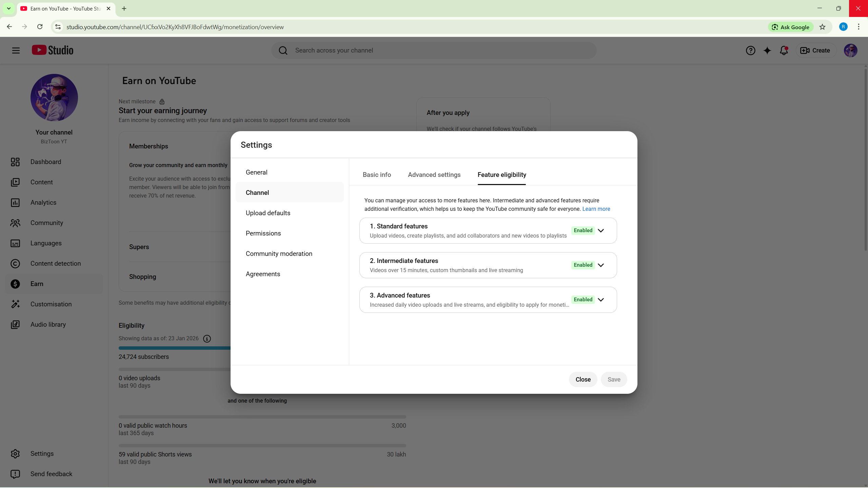
Task: Open Analytics from the sidebar
Action: coord(43,203)
